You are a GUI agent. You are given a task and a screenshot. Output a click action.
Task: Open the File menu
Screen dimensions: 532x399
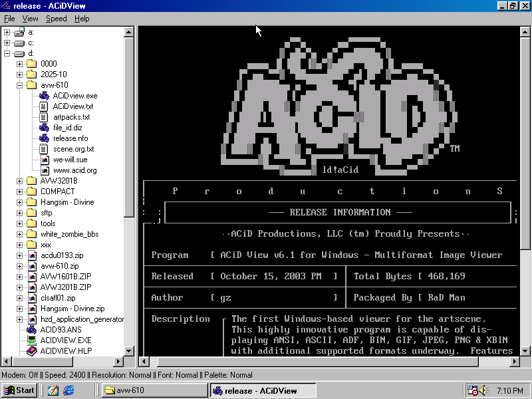pyautogui.click(x=9, y=19)
